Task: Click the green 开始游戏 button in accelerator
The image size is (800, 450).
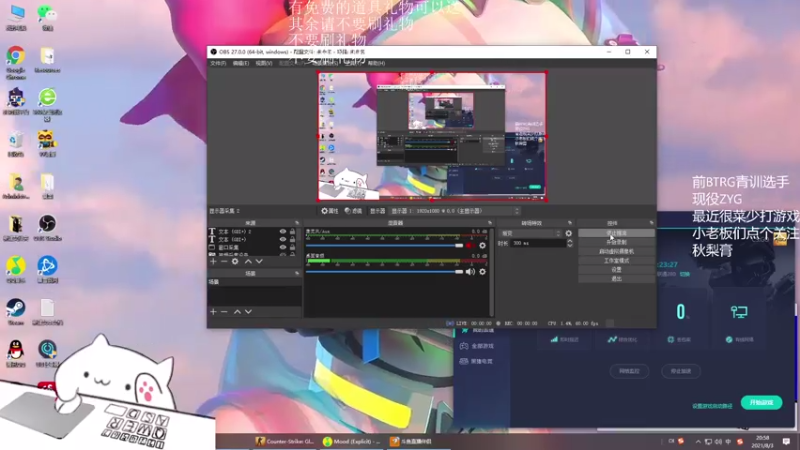Action: [x=761, y=403]
